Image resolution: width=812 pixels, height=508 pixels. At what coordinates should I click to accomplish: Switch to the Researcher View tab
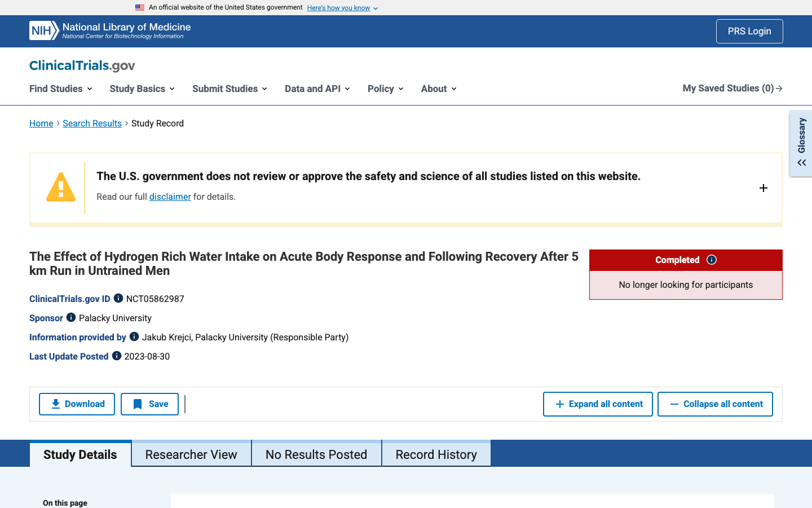[x=191, y=454]
